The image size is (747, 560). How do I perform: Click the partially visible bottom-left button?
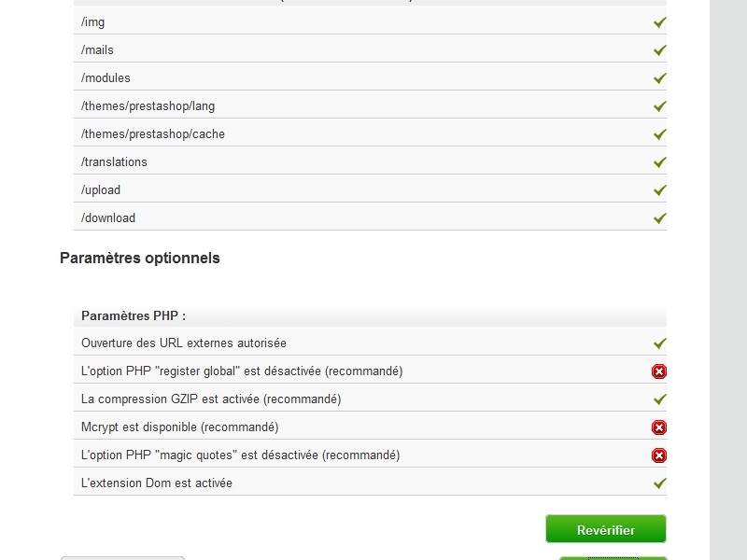click(122, 557)
